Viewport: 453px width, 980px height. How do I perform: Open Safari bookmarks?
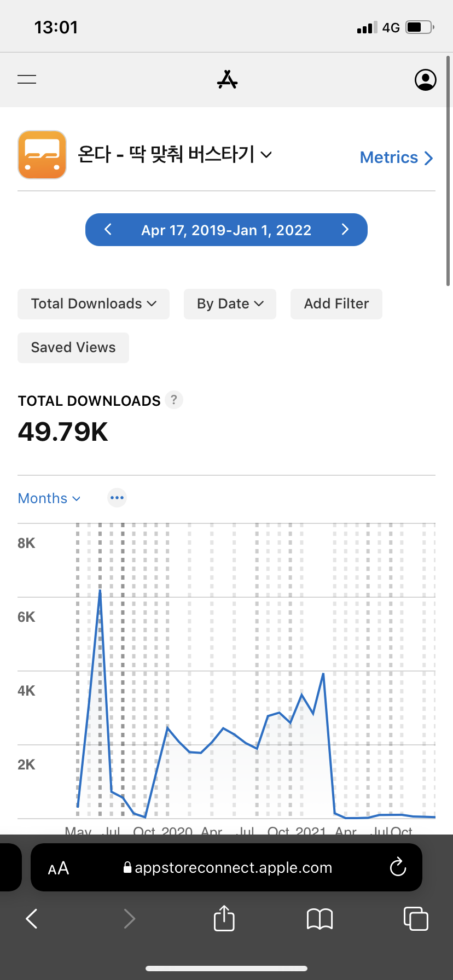click(320, 919)
